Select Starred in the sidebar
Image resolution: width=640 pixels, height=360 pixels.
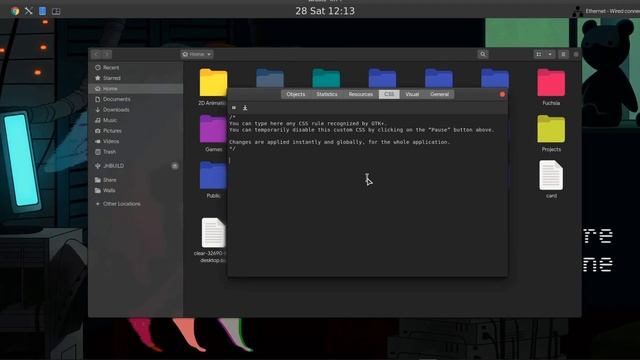[x=136, y=78]
